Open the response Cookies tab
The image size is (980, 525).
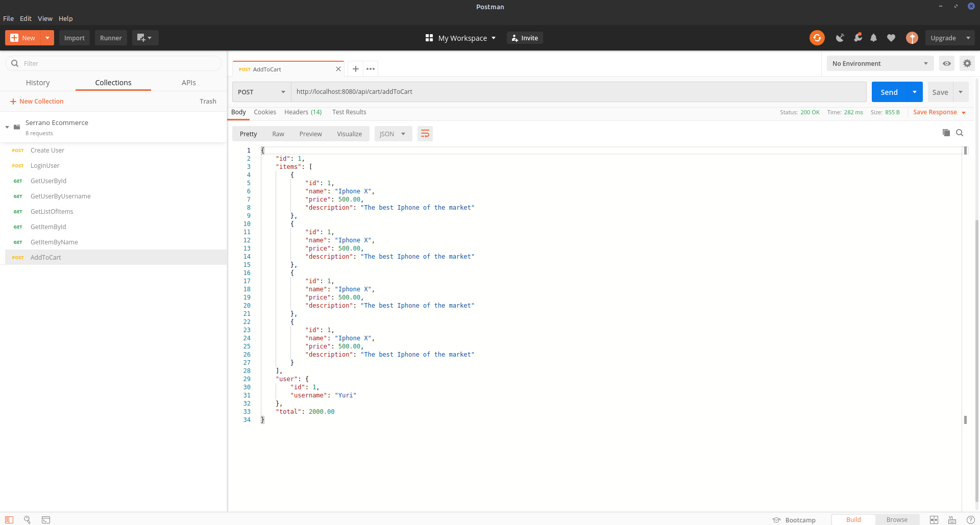click(265, 112)
